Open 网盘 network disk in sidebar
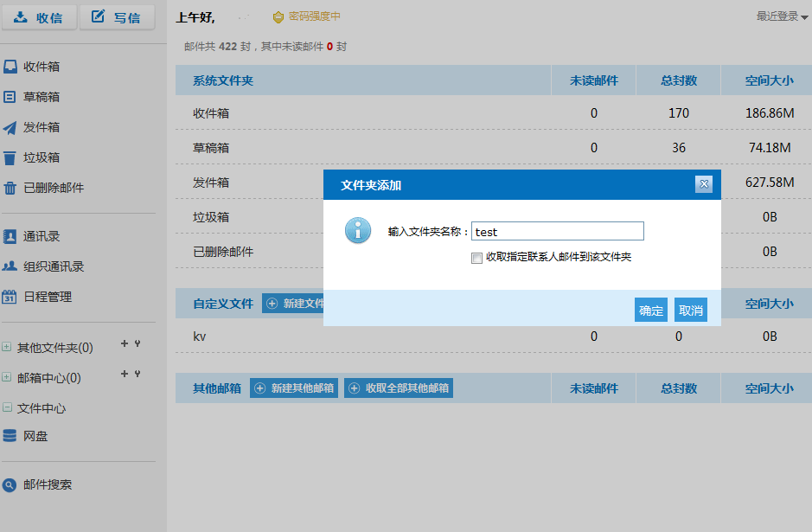This screenshot has height=532, width=812. 35,436
